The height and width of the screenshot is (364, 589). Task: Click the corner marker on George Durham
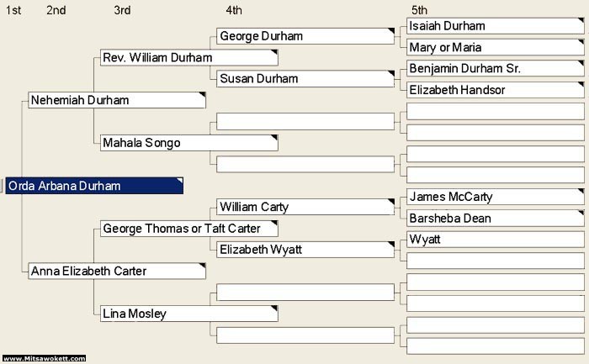tap(391, 30)
